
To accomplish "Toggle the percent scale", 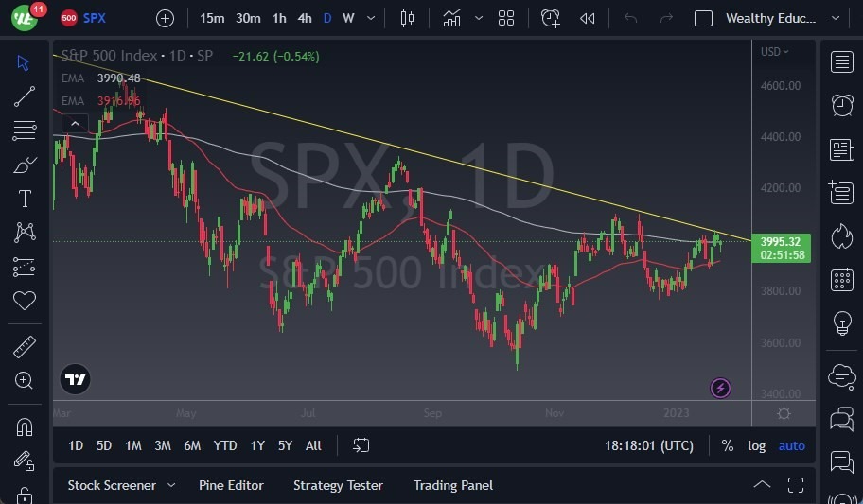I will (x=727, y=445).
